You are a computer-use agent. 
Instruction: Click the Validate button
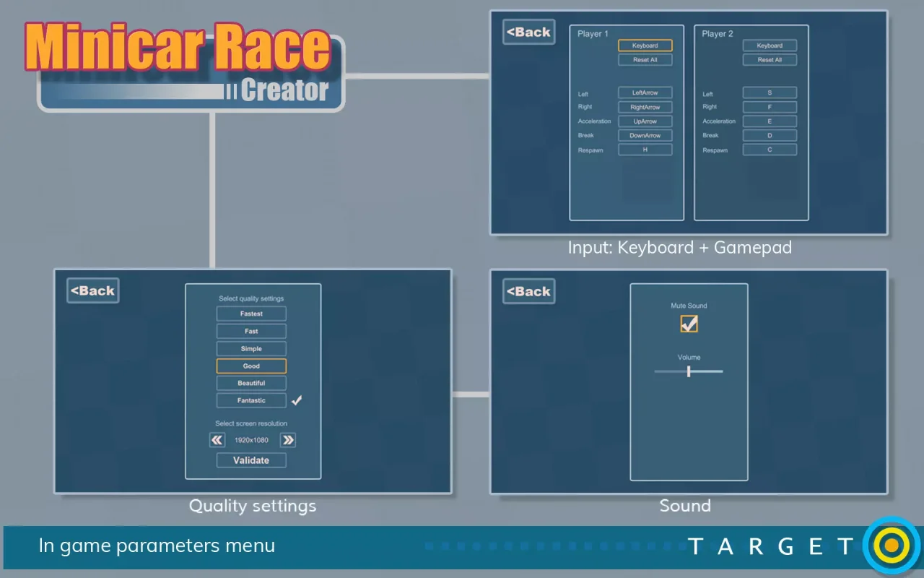tap(251, 460)
